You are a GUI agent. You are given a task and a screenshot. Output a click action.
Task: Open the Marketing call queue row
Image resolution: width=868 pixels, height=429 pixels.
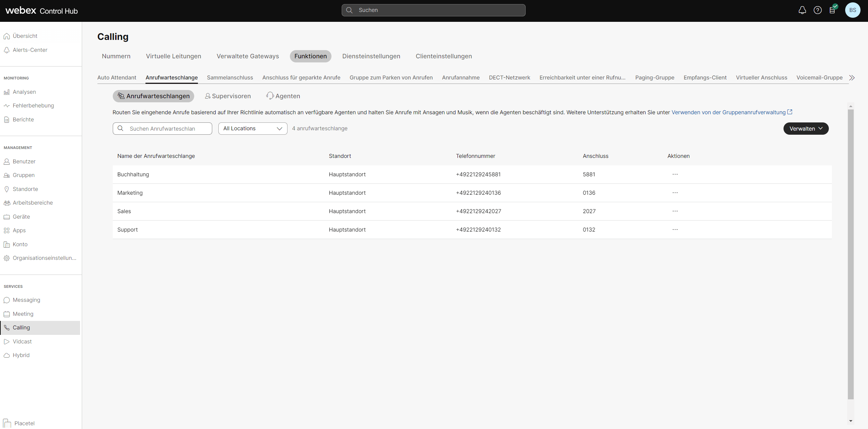[x=130, y=193]
